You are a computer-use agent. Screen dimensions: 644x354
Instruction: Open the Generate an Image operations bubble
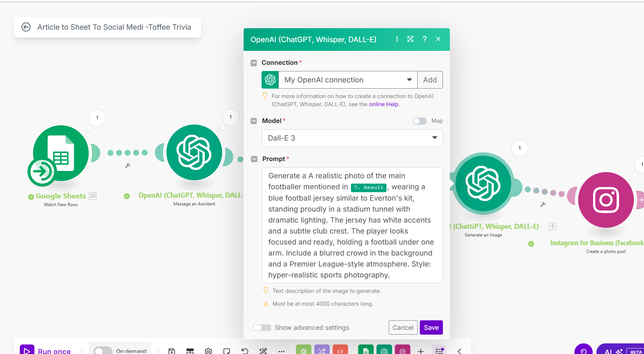520,148
